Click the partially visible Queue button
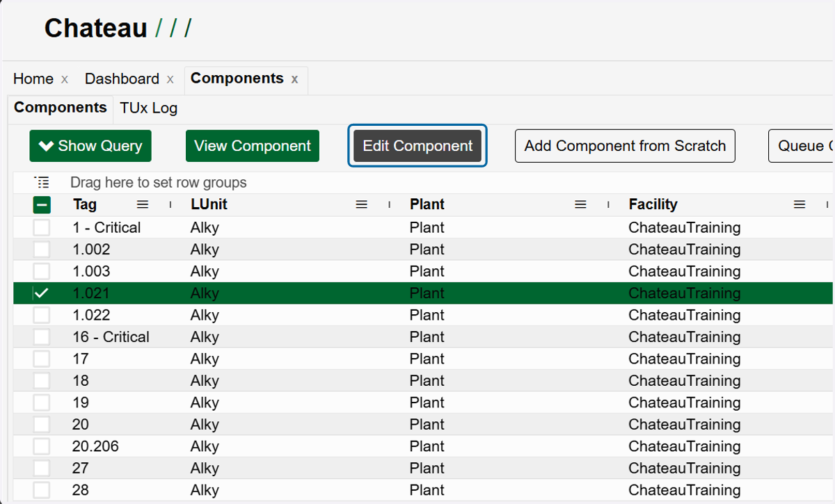The image size is (835, 504). [801, 146]
